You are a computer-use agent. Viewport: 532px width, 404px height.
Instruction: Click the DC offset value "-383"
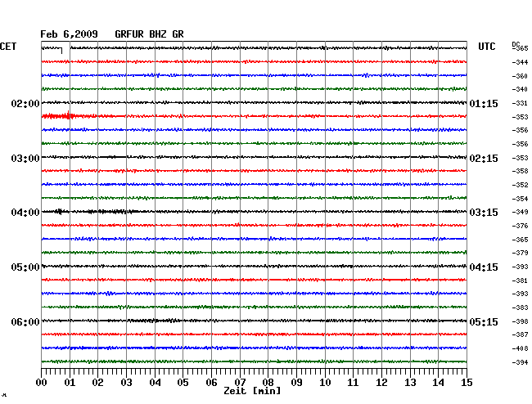(x=520, y=307)
